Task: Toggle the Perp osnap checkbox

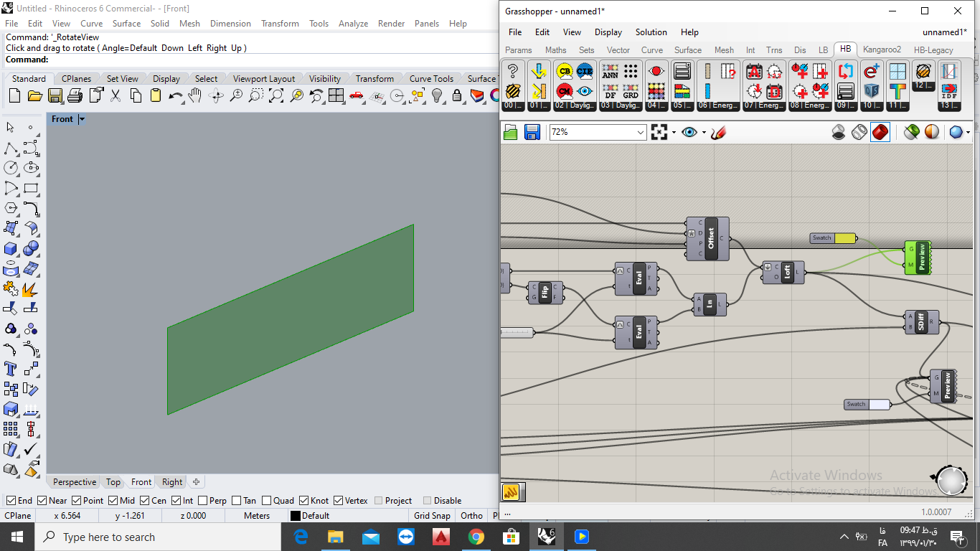Action: point(203,501)
